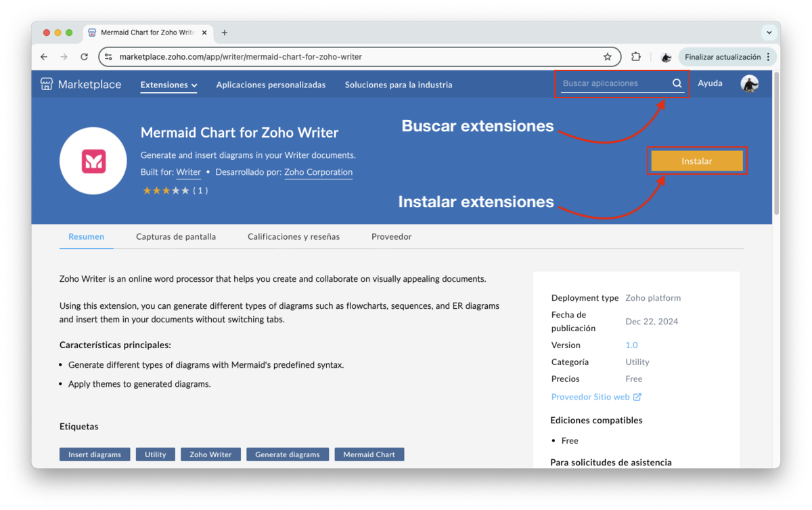Screen dimensions: 812x510
Task: Bookmark page with the star icon
Action: pyautogui.click(x=608, y=57)
